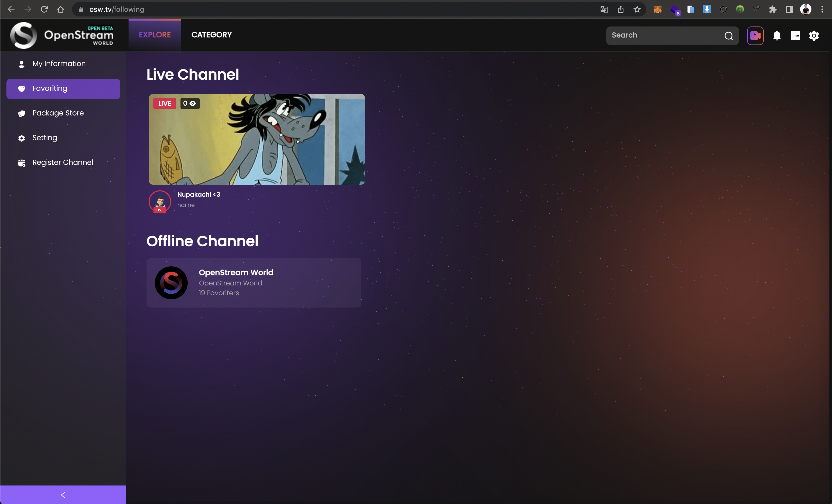Click the 'hai ne' channel name
The height and width of the screenshot is (504, 832).
(x=186, y=205)
